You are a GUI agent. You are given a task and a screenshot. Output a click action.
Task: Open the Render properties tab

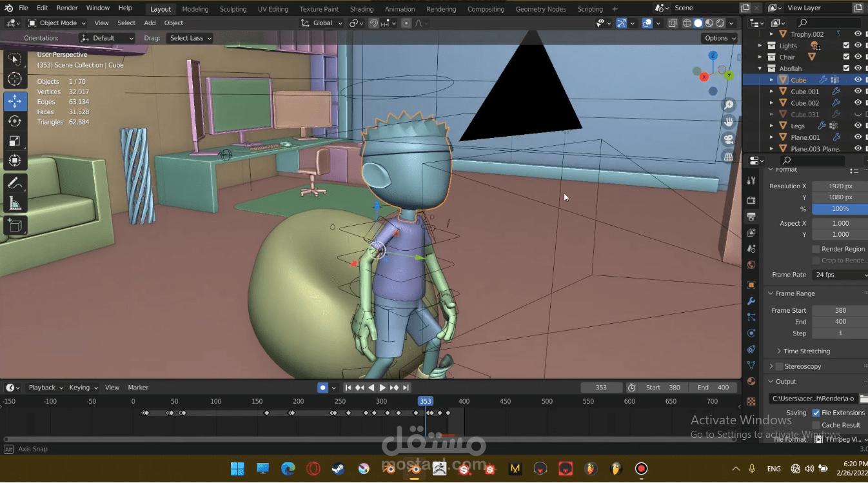tap(751, 201)
